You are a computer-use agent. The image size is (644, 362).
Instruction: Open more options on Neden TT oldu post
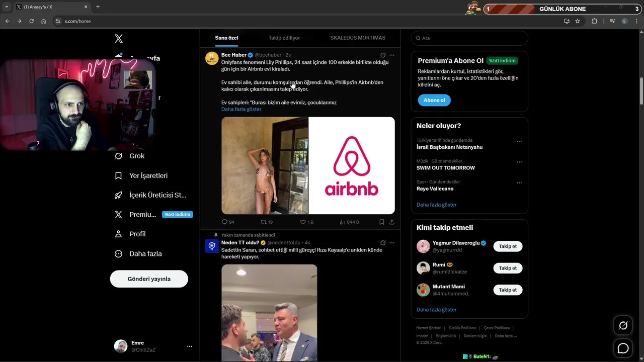(x=392, y=242)
